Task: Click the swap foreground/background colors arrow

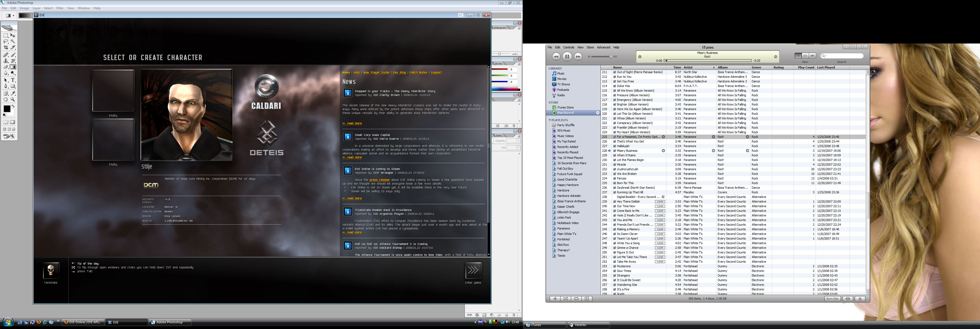Action: 13,106
